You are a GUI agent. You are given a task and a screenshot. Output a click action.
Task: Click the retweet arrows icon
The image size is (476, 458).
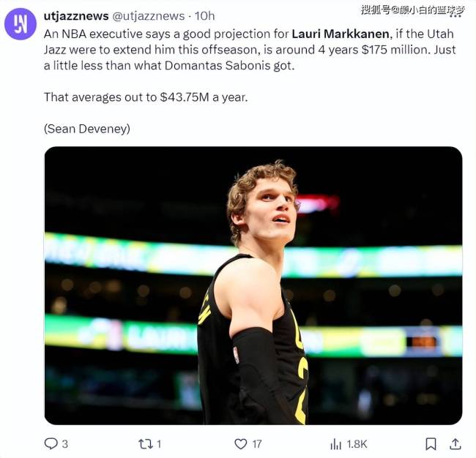point(146,443)
